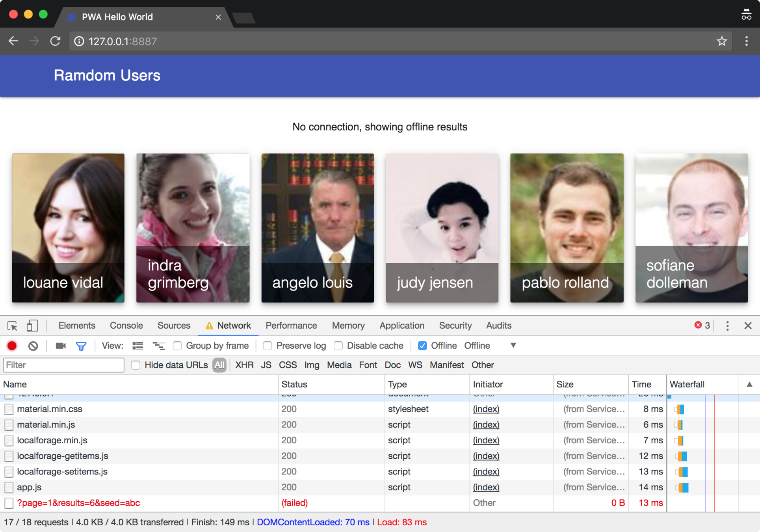760x532 pixels.
Task: Bookmark this page with star icon
Action: 721,41
